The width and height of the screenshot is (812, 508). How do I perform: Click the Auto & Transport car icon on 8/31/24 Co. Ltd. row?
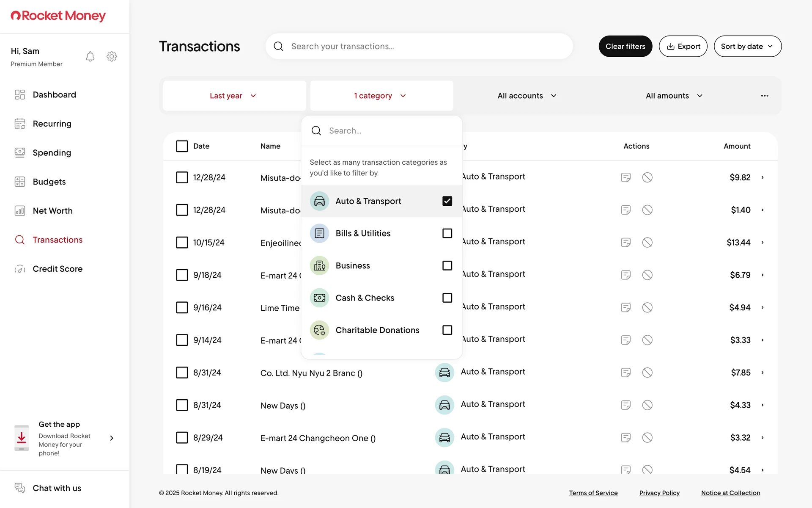point(444,373)
